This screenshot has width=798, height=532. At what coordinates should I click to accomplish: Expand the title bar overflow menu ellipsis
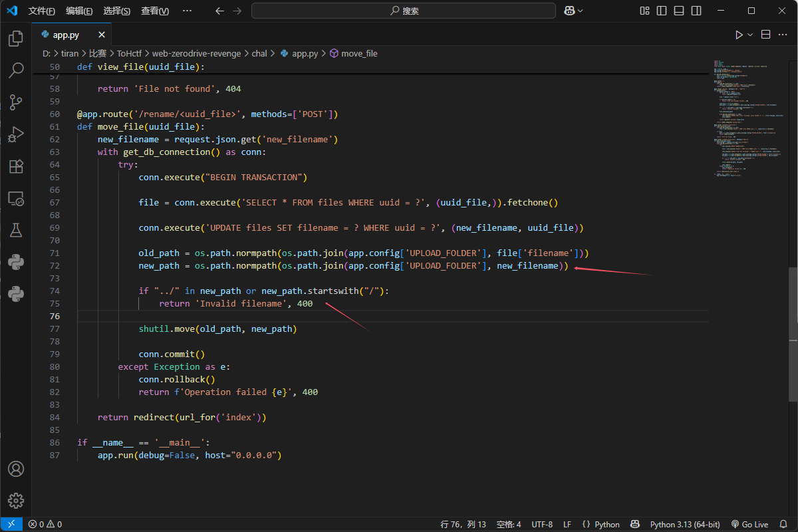[x=188, y=11]
